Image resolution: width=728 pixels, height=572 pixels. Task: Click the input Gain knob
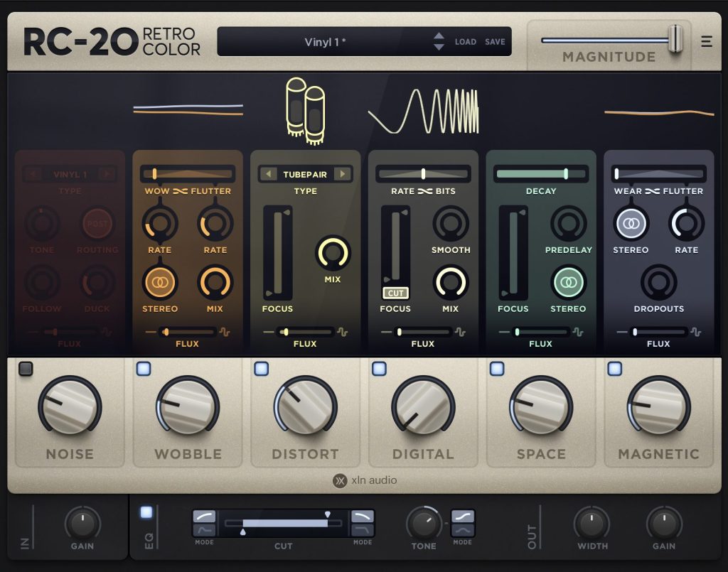pyautogui.click(x=82, y=523)
